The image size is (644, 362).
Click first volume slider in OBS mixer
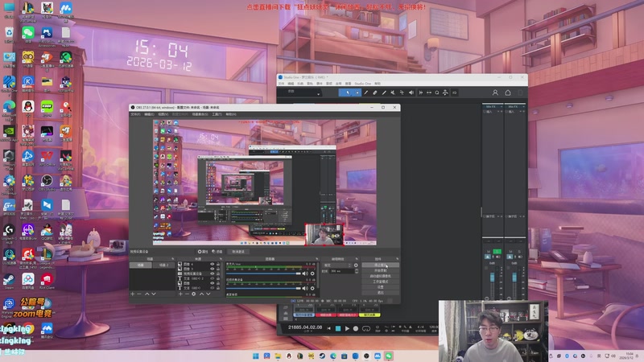point(263,274)
